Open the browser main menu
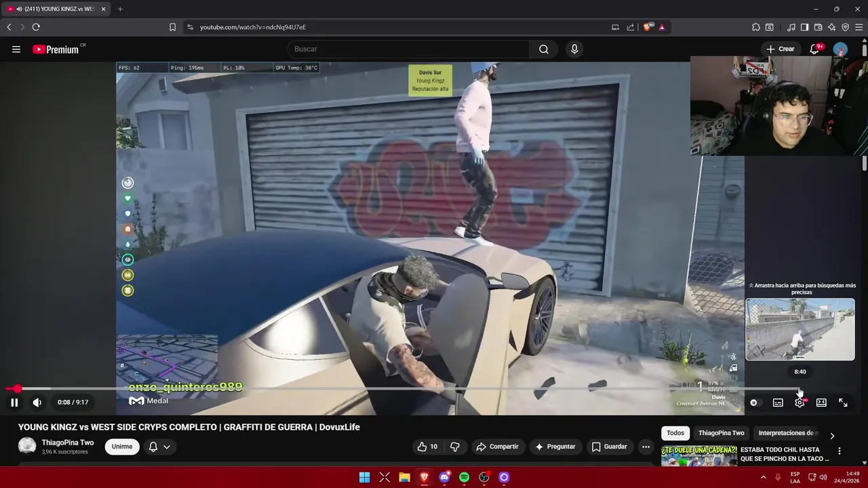 859,27
